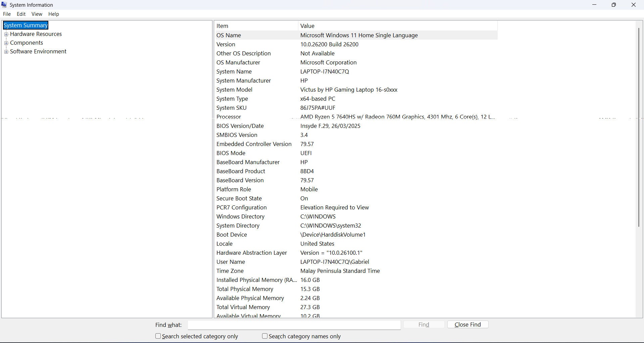
Task: Select the Software Environment category
Action: [x=38, y=51]
